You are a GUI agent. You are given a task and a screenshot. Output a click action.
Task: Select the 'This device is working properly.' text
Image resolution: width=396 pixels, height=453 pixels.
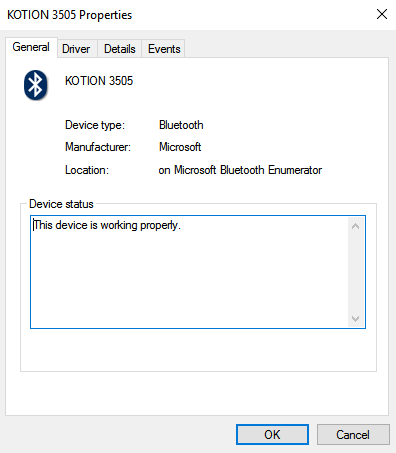pyautogui.click(x=107, y=225)
